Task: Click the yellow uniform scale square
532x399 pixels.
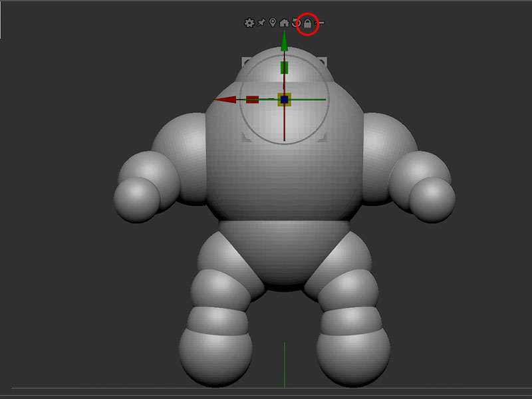Action: 285,99
